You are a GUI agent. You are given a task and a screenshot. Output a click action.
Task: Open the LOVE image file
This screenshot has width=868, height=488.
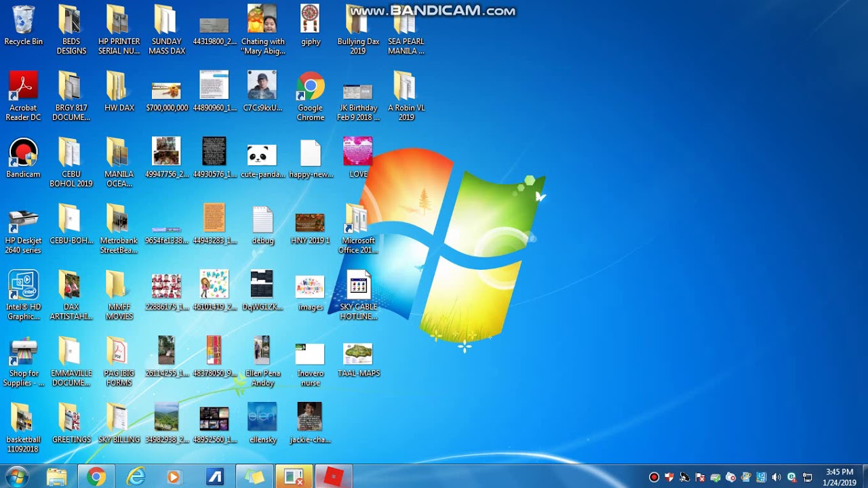358,159
